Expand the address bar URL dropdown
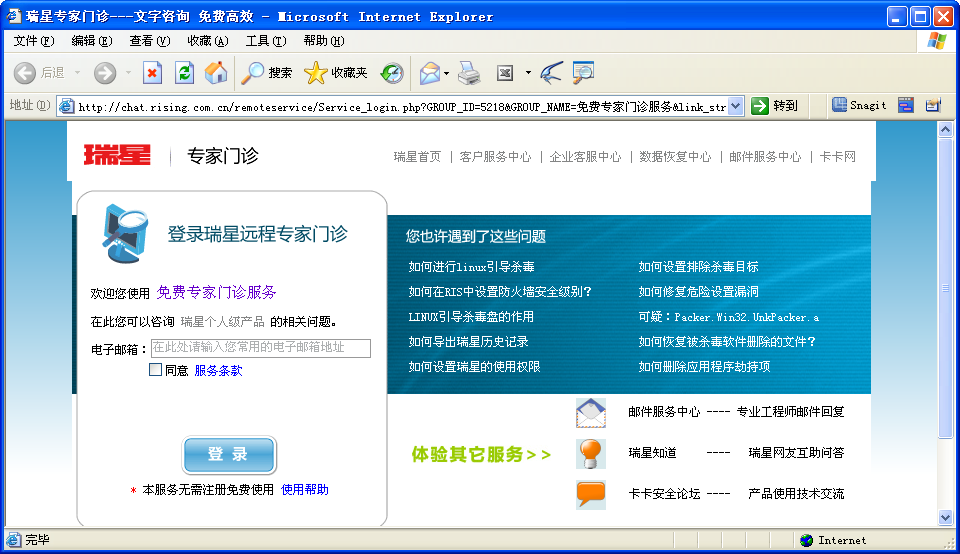The image size is (960, 554). (736, 107)
